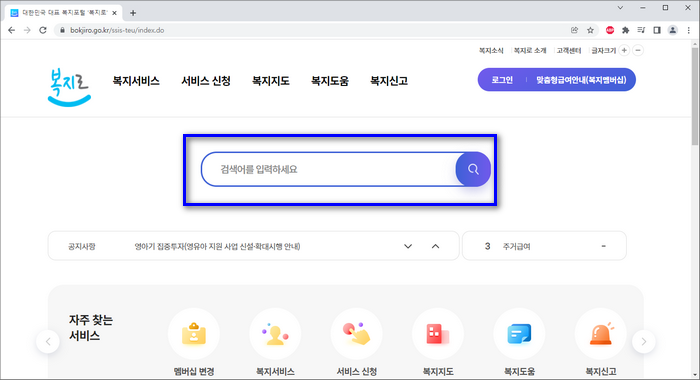The image size is (700, 380).
Task: Open the 서비스 신청 main menu
Action: [206, 81]
